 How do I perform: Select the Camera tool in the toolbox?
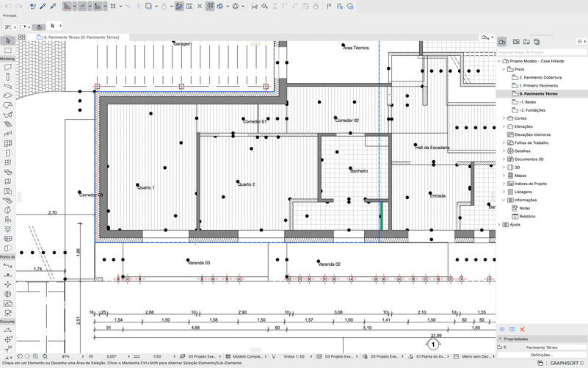tap(8, 313)
